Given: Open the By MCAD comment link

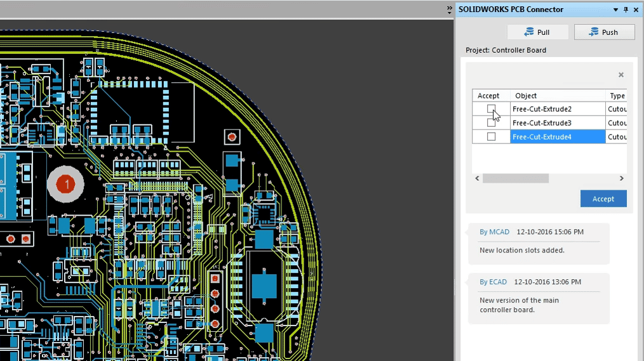Looking at the screenshot, I should [495, 232].
